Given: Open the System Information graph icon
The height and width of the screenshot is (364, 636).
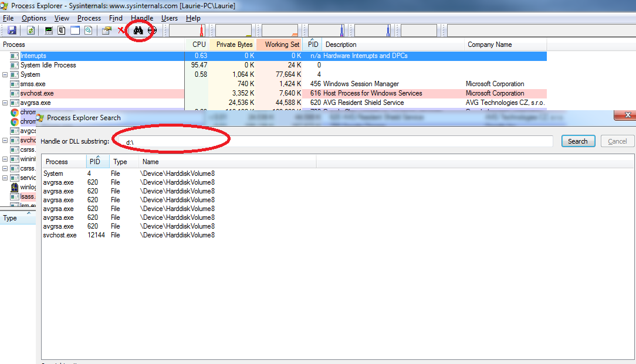Looking at the screenshot, I should 49,30.
